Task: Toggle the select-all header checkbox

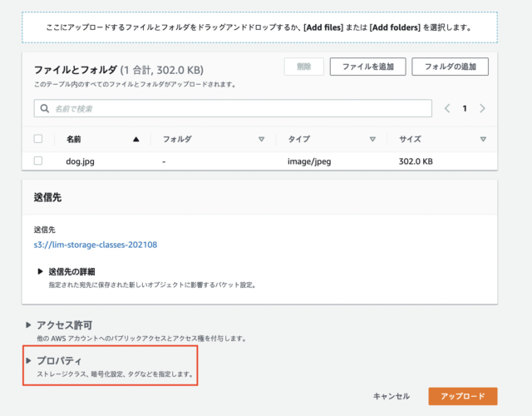Action: 38,139
